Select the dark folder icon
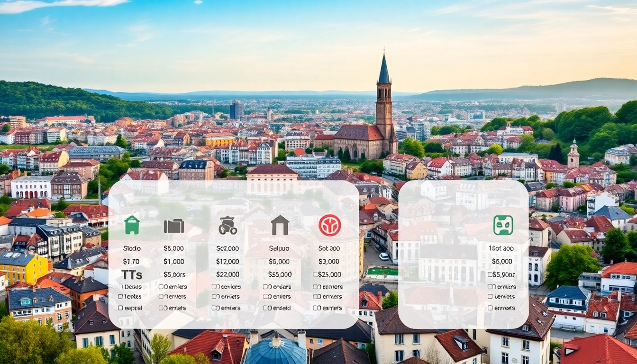The width and height of the screenshot is (637, 364). [x=174, y=226]
